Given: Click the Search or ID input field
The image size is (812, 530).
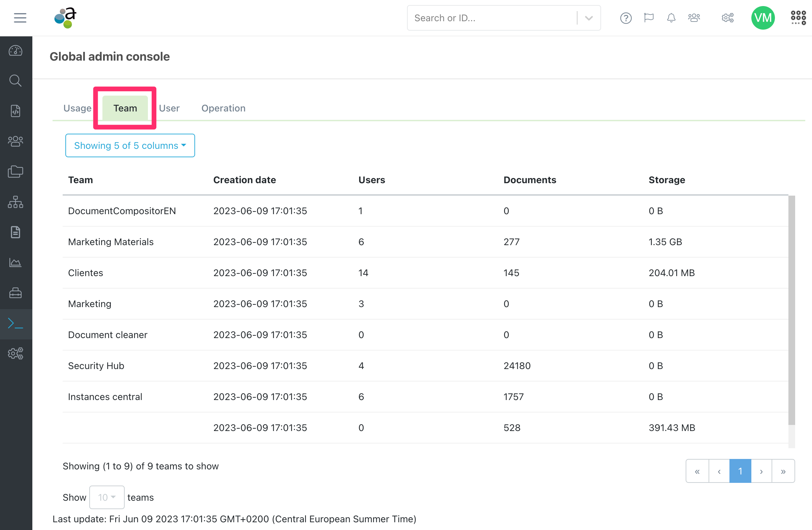Looking at the screenshot, I should coord(491,18).
